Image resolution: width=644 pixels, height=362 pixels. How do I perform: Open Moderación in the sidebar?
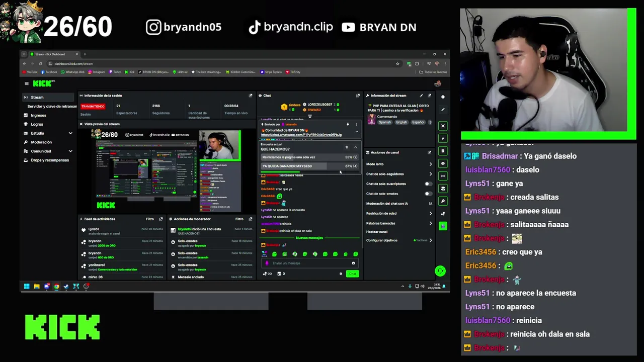pos(41,142)
